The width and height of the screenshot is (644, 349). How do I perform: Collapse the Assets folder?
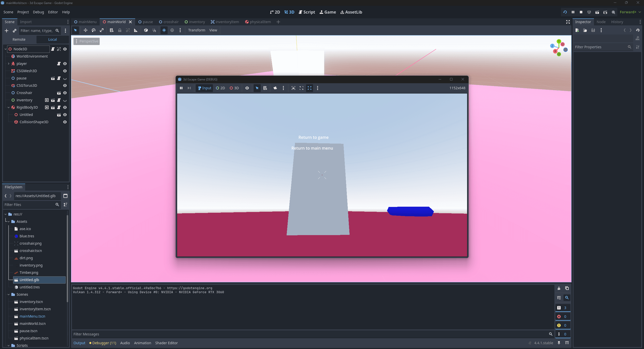point(9,222)
